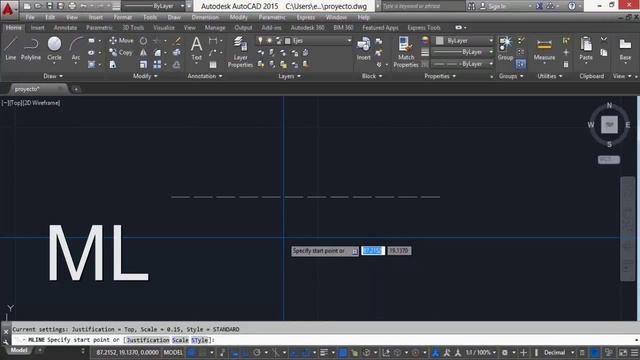Viewport: 640px width, 360px height.
Task: Switch to the Annotate ribbon tab
Action: [x=65, y=28]
